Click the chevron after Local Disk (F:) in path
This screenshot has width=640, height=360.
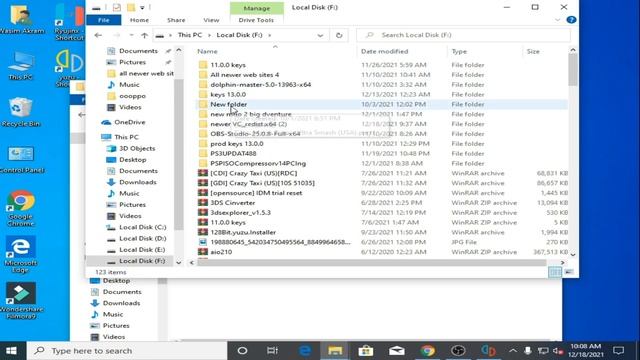pos(269,35)
